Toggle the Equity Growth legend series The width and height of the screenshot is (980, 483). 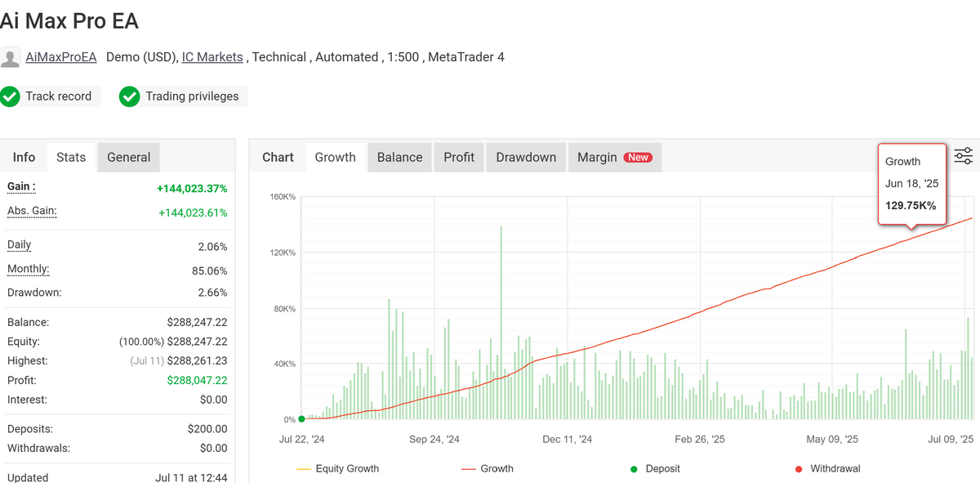(x=338, y=469)
